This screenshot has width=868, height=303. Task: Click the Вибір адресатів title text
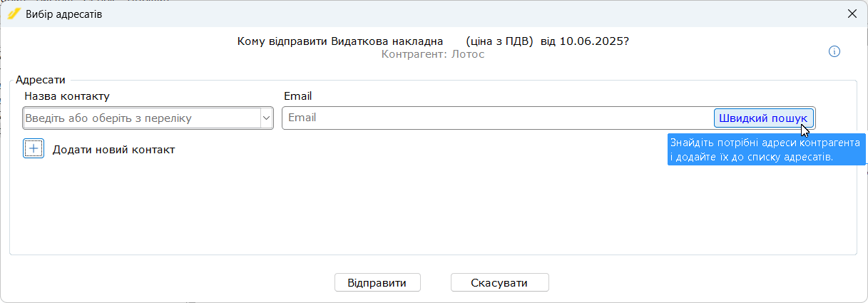tap(64, 14)
